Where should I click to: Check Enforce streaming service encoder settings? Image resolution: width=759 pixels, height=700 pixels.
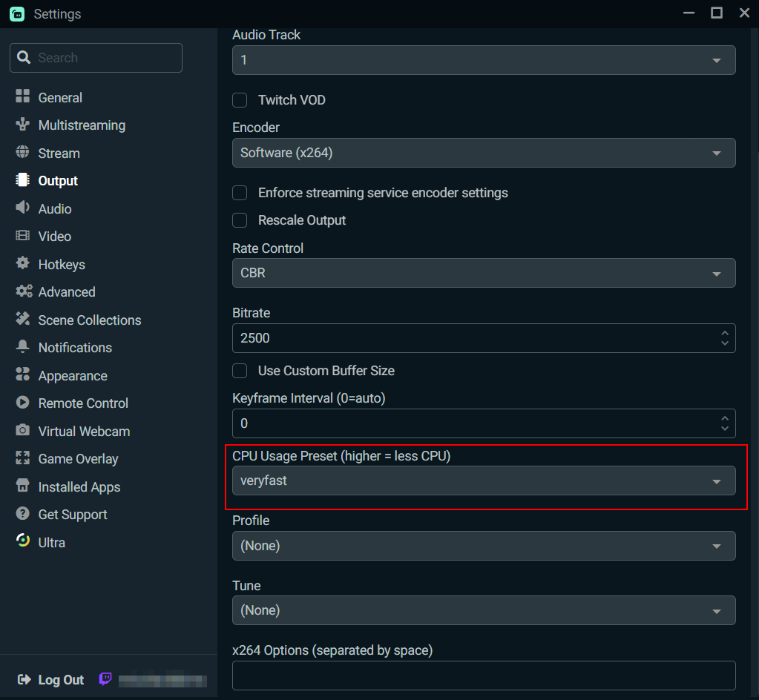coord(240,193)
